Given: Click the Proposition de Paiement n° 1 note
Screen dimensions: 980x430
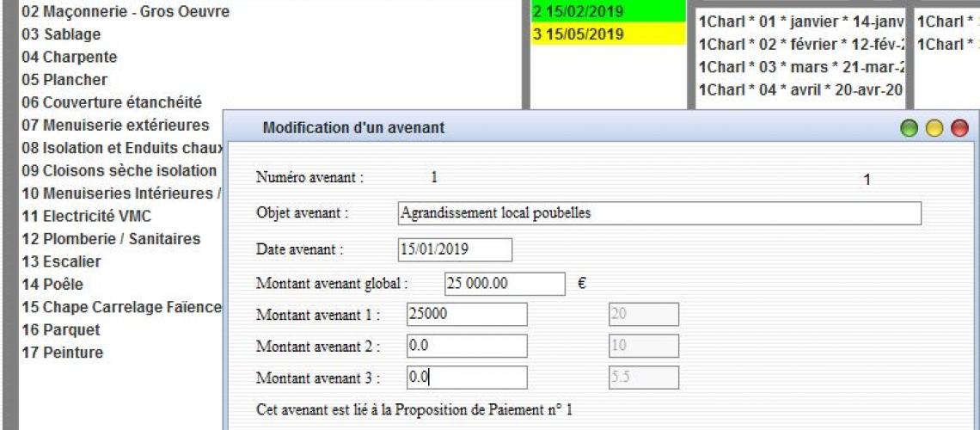Looking at the screenshot, I should (x=414, y=410).
